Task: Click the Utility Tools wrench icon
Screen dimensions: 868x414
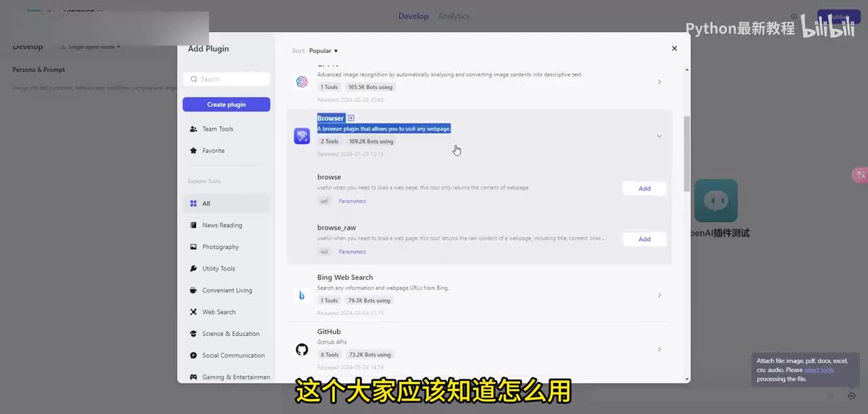Action: [193, 269]
